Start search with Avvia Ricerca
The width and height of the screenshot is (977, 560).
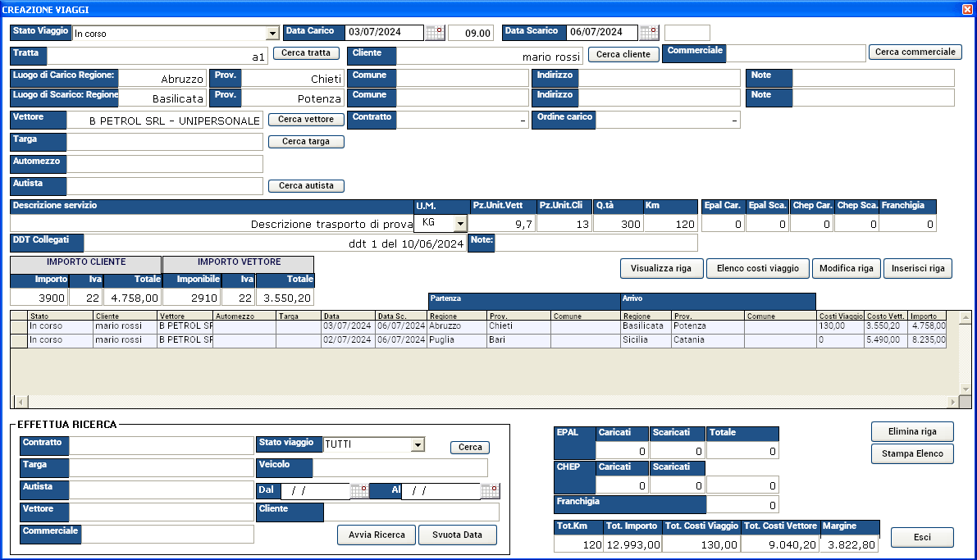tap(377, 535)
